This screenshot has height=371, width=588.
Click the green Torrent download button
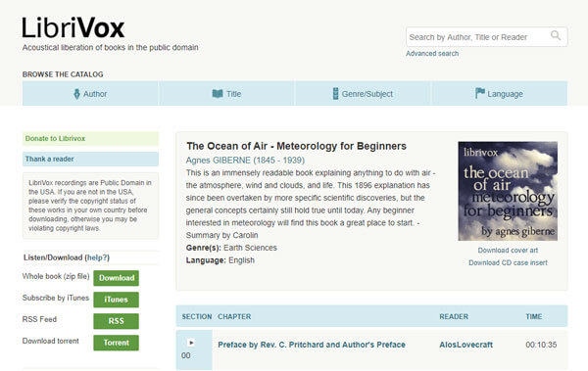tap(117, 343)
